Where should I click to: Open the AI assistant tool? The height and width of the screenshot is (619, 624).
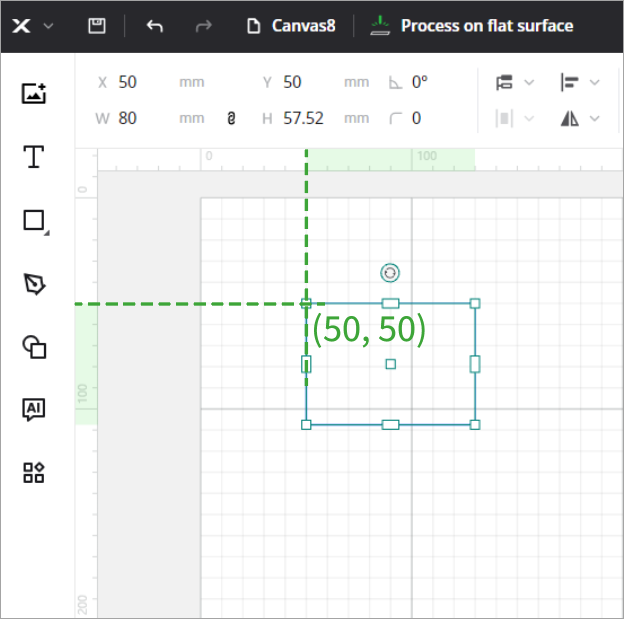point(35,409)
